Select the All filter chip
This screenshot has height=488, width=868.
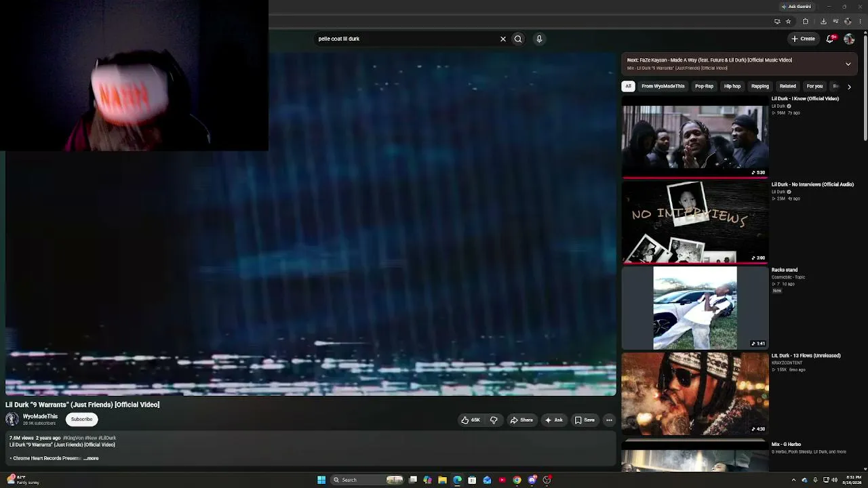click(629, 86)
